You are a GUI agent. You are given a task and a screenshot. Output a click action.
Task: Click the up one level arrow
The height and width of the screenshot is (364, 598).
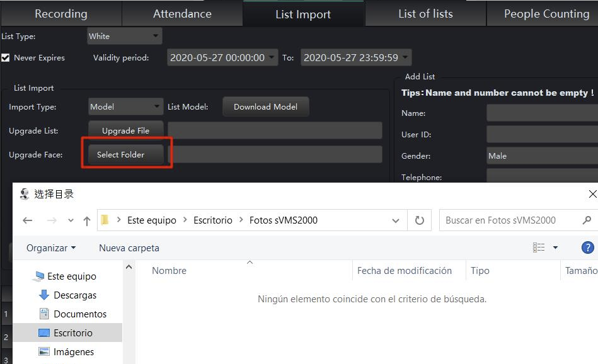86,220
